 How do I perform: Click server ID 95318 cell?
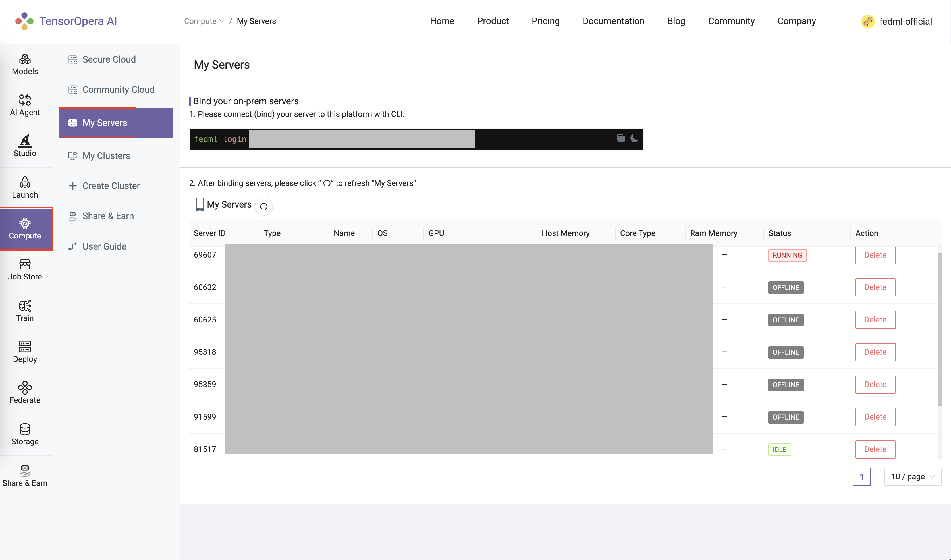pyautogui.click(x=205, y=352)
